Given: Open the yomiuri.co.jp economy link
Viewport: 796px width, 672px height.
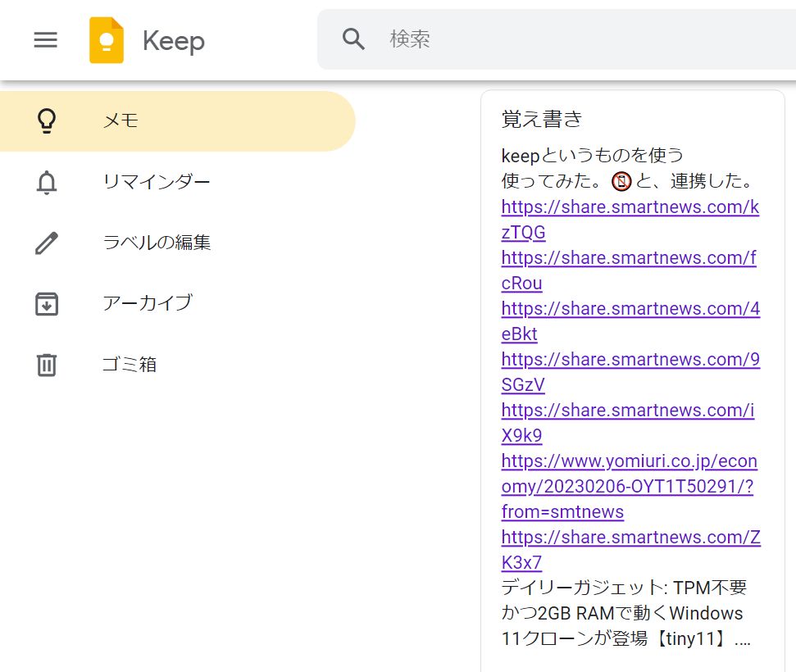Looking at the screenshot, I should coord(629,486).
